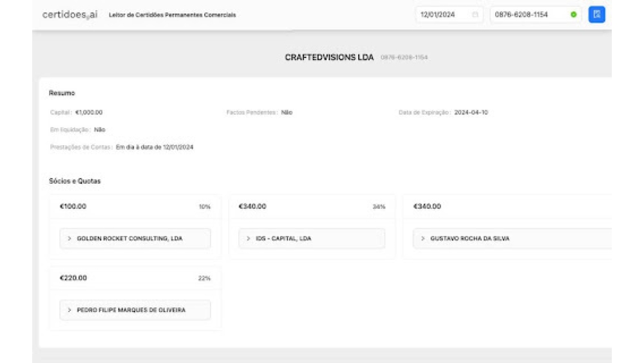Screen dimensions: 644x363
Task: Click the €100.00 quota amount
Action: (73, 206)
